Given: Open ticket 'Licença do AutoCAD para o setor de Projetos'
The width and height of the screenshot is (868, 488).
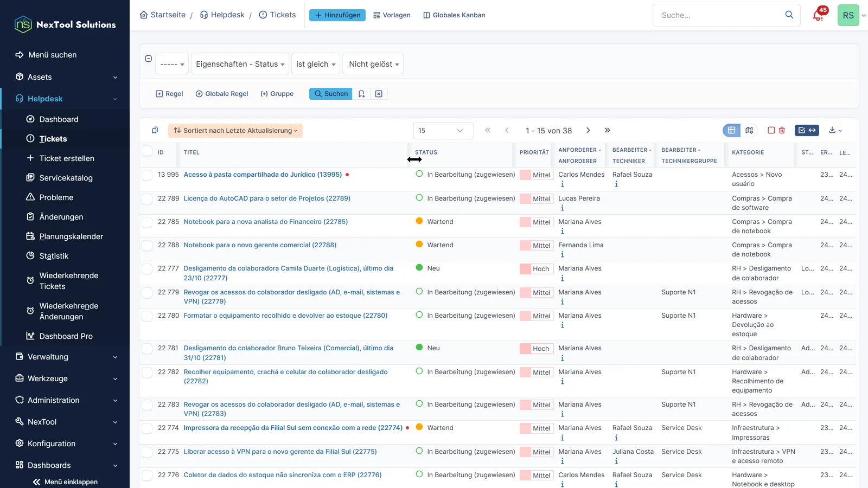Looking at the screenshot, I should (x=267, y=198).
